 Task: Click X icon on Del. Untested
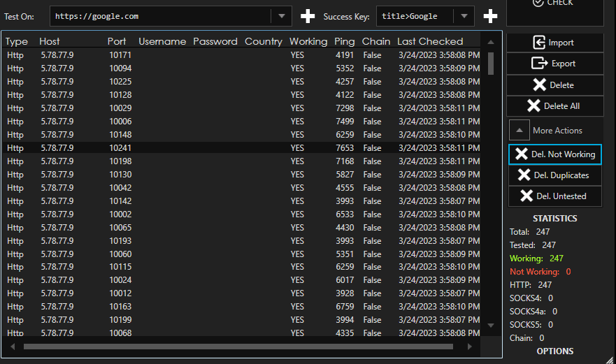click(527, 196)
